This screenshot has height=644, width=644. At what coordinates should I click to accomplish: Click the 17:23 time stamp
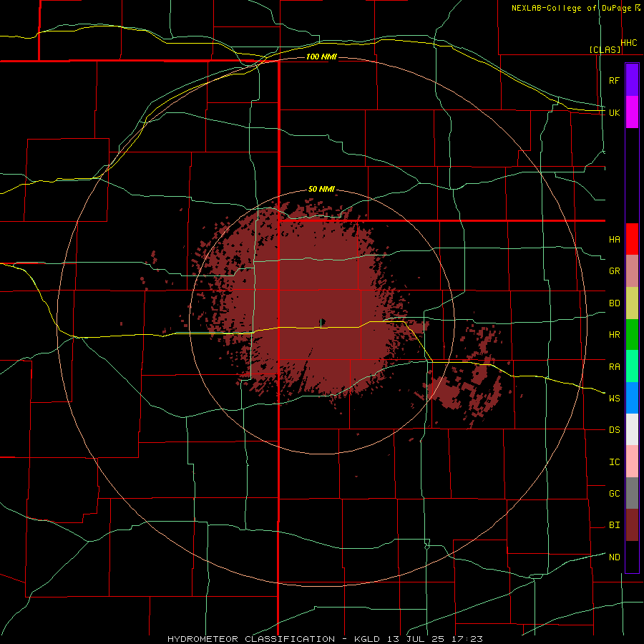coord(467,639)
